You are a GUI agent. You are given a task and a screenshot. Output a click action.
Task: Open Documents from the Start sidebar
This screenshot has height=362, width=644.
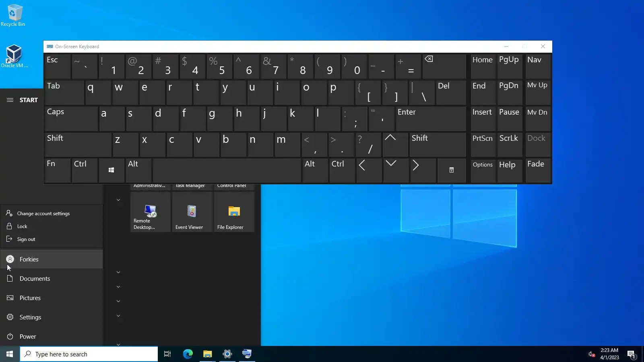coord(52,279)
